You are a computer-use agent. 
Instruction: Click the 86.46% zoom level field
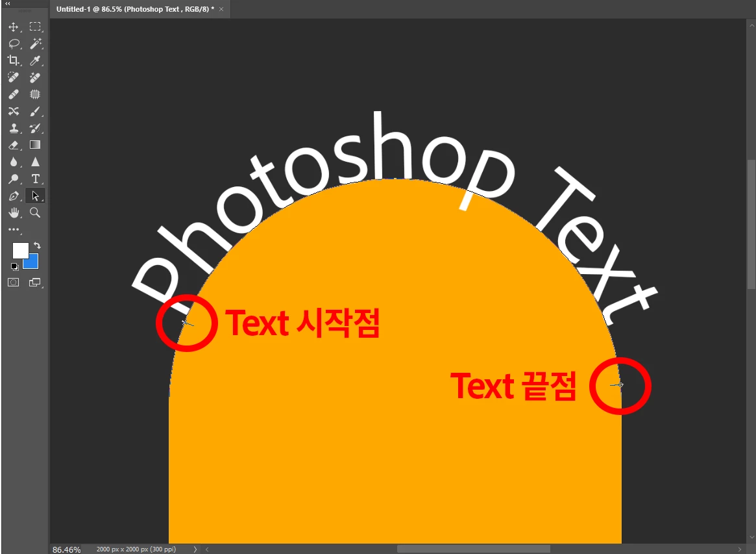pyautogui.click(x=67, y=549)
